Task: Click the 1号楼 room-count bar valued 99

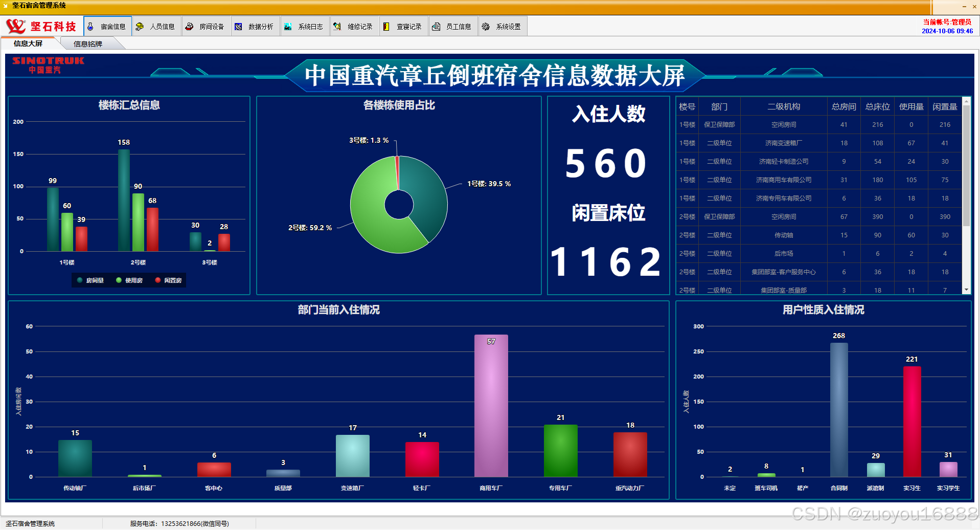Action: [x=53, y=219]
